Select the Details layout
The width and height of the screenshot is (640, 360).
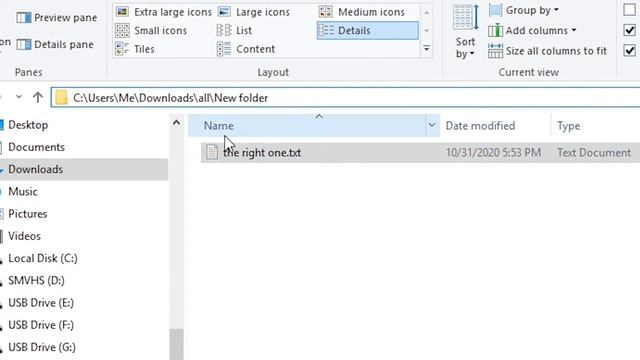coord(367,30)
